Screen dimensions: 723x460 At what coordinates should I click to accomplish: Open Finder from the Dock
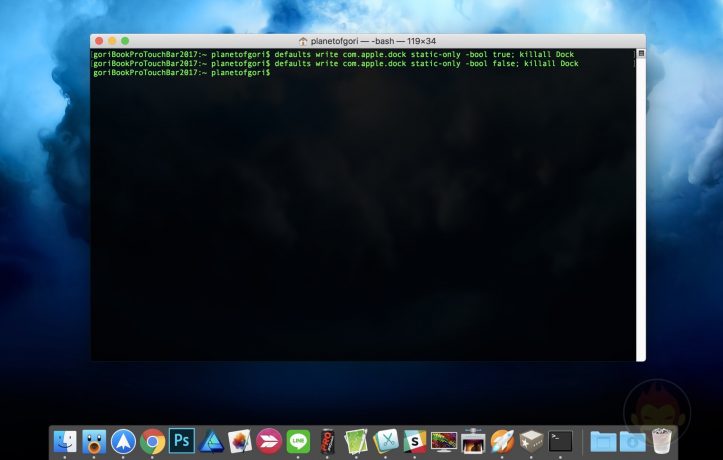coord(65,441)
